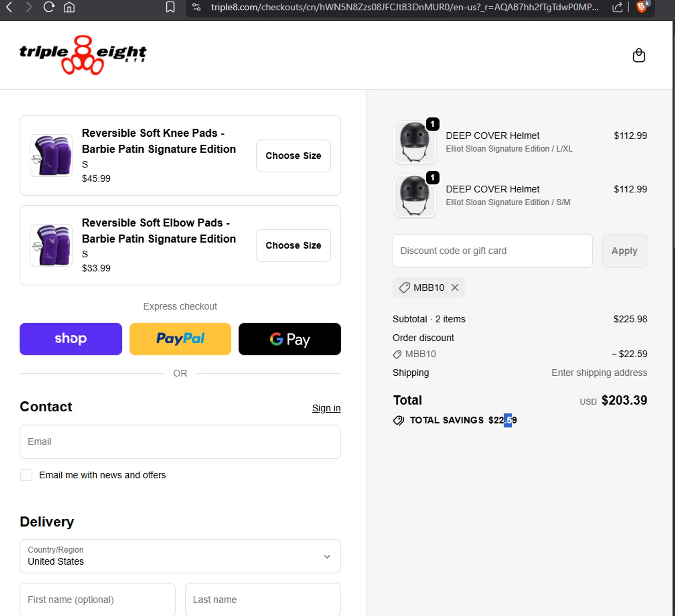
Task: Pay using Google Pay button
Action: tap(290, 339)
